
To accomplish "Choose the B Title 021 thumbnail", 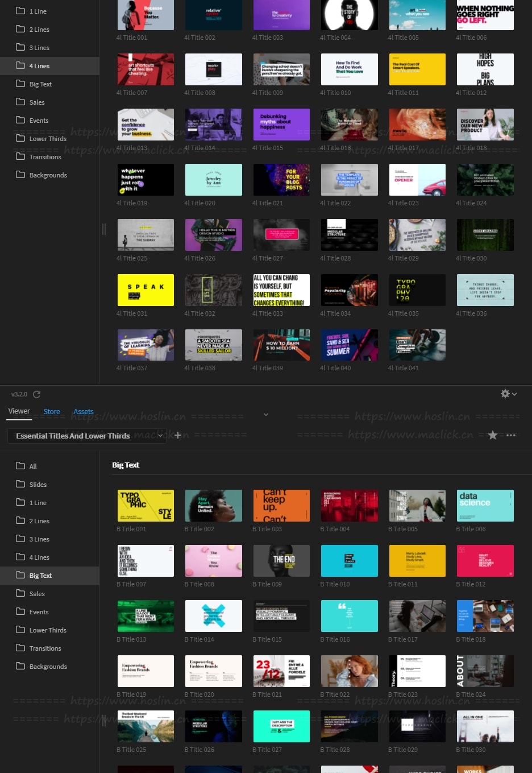I will pyautogui.click(x=281, y=671).
